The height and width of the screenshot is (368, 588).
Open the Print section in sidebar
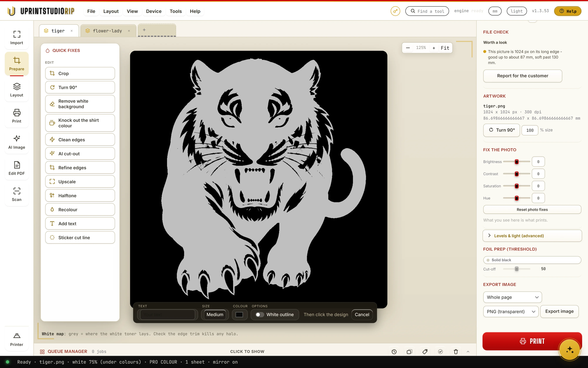16,116
